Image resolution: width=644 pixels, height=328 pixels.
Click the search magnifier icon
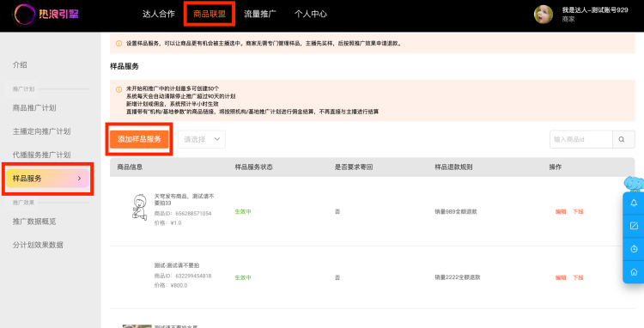[x=622, y=140]
